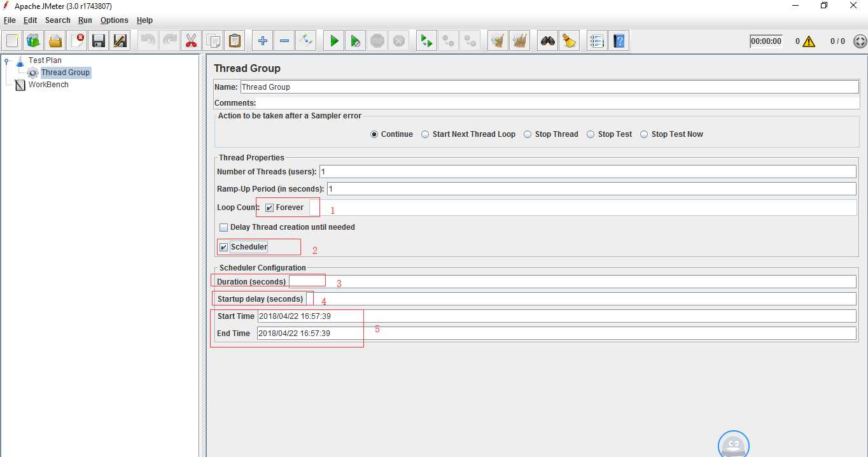Click the Name field containing Thread Group
Image resolution: width=868 pixels, height=457 pixels.
pos(549,87)
